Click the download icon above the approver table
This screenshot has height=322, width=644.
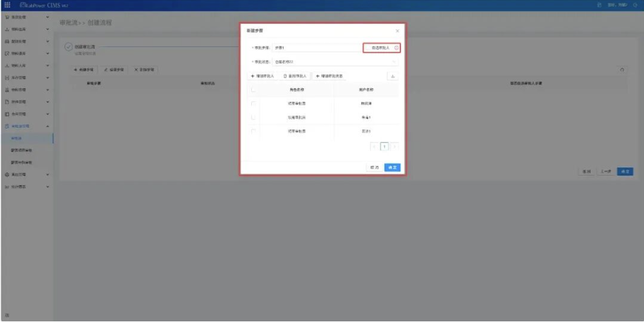click(x=393, y=76)
